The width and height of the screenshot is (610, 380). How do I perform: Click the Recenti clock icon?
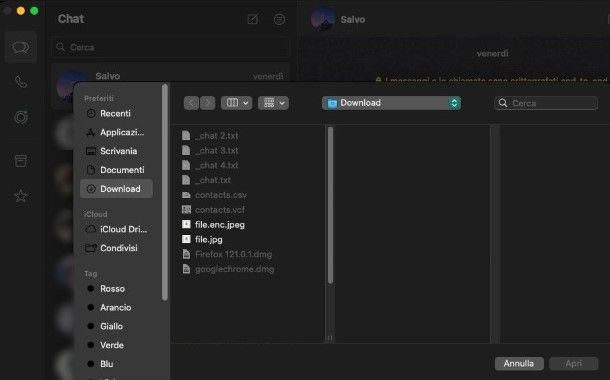click(x=91, y=114)
